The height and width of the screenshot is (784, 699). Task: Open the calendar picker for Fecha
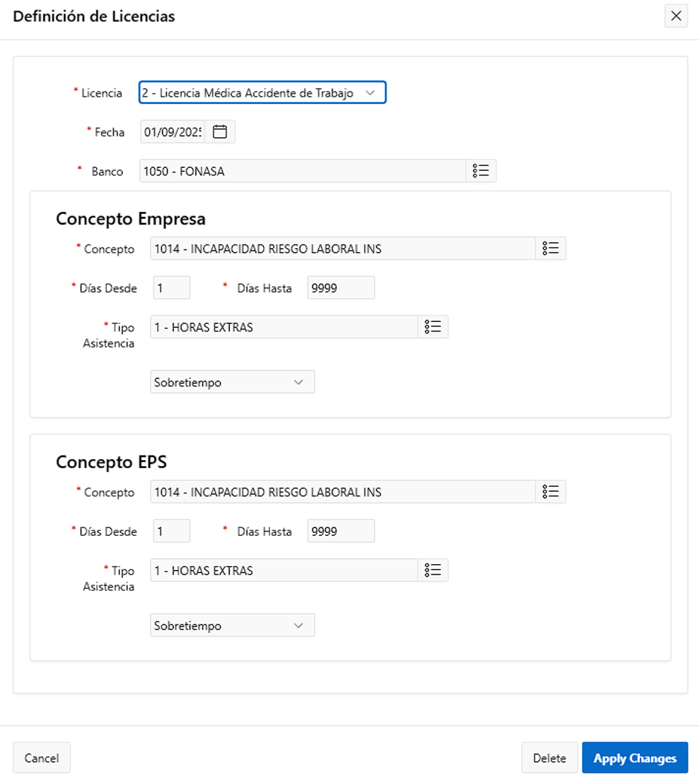click(x=219, y=132)
